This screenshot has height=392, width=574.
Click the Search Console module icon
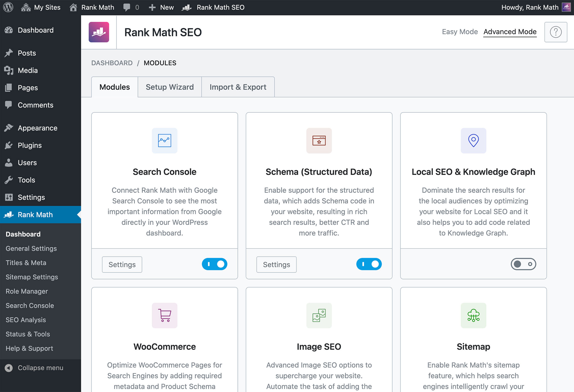point(164,141)
